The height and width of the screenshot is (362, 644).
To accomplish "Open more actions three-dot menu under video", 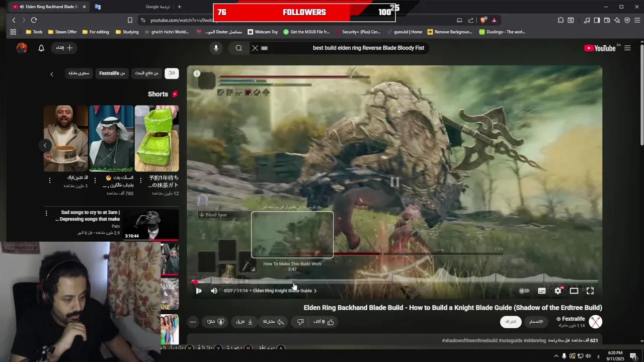I will pyautogui.click(x=193, y=322).
